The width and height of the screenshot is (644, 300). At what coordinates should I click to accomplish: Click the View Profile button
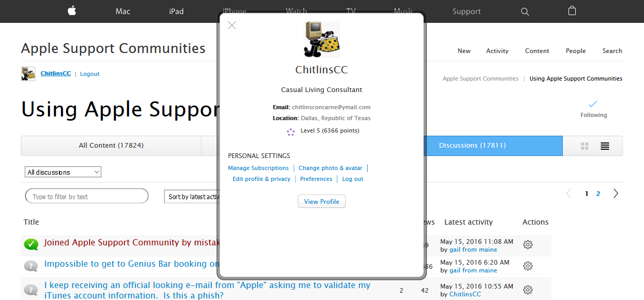click(x=321, y=201)
